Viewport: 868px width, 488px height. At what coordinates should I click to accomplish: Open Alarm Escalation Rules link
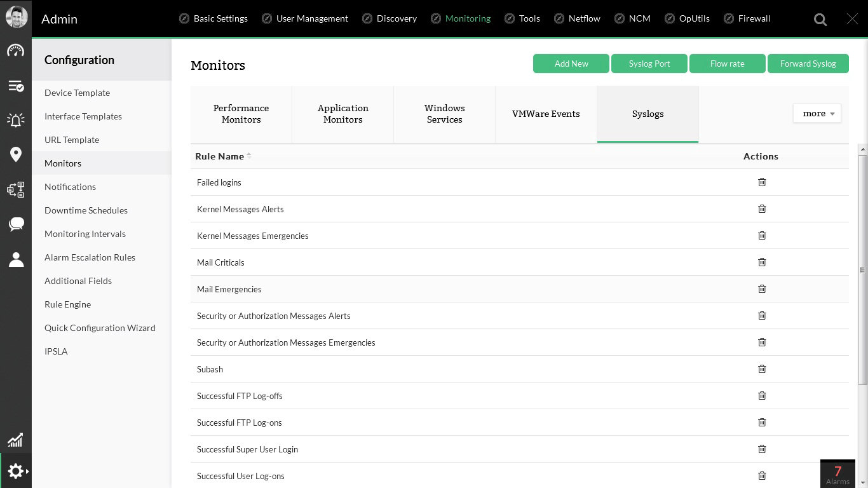tap(90, 257)
